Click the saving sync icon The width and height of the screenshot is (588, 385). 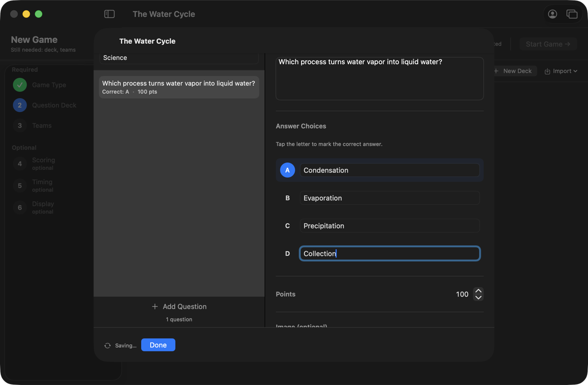click(x=108, y=346)
